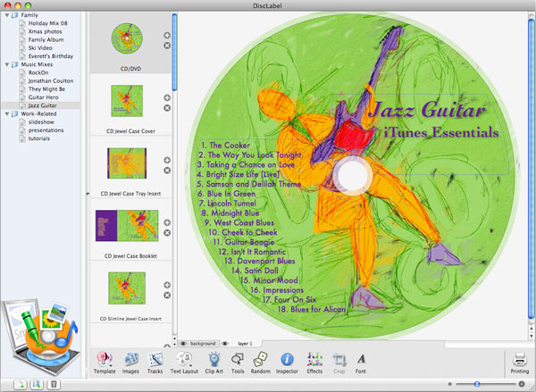Collapse the Music Mixes folder

tap(5, 64)
